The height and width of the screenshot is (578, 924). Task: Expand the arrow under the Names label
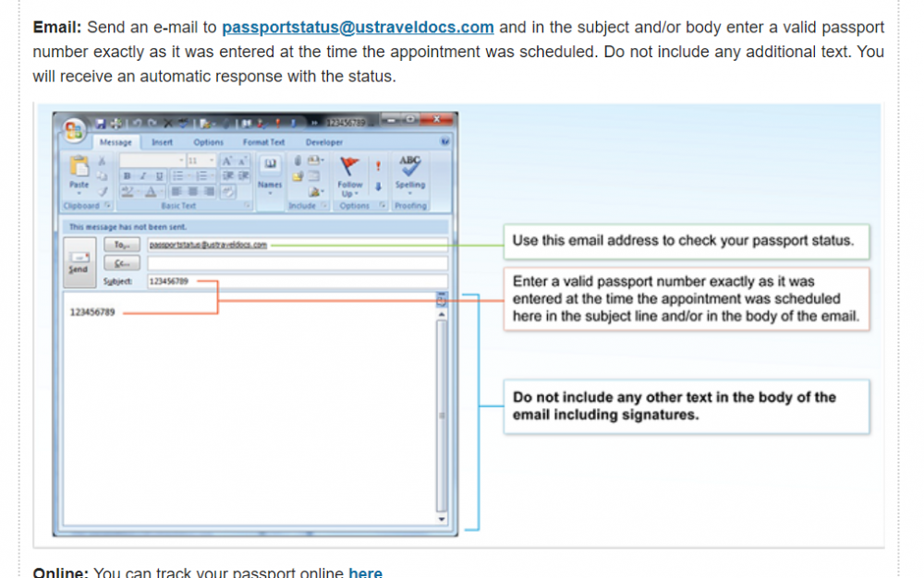click(x=270, y=194)
